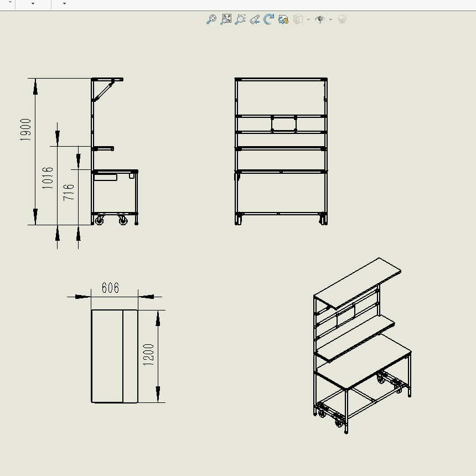Open the third dropdown arrow in top-left bar
The width and height of the screenshot is (476, 476).
tap(64, 4)
